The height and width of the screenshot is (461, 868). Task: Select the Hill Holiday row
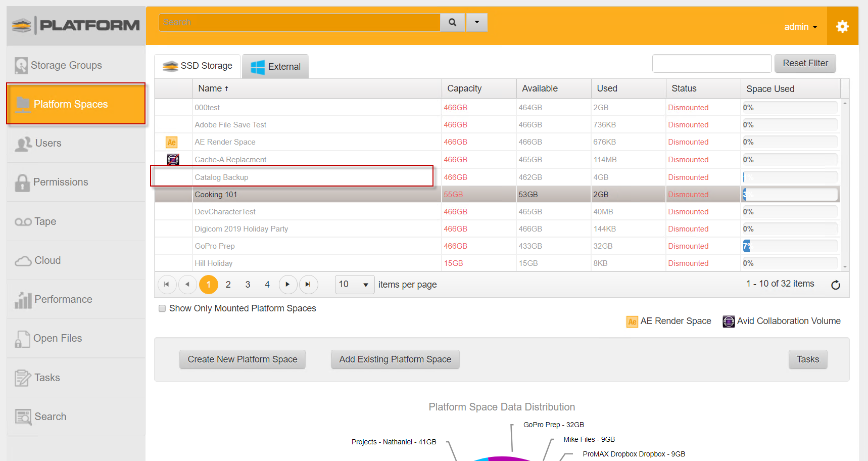coord(497,263)
